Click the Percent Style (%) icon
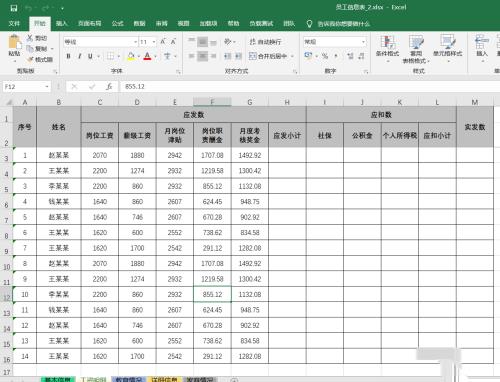 coord(325,56)
